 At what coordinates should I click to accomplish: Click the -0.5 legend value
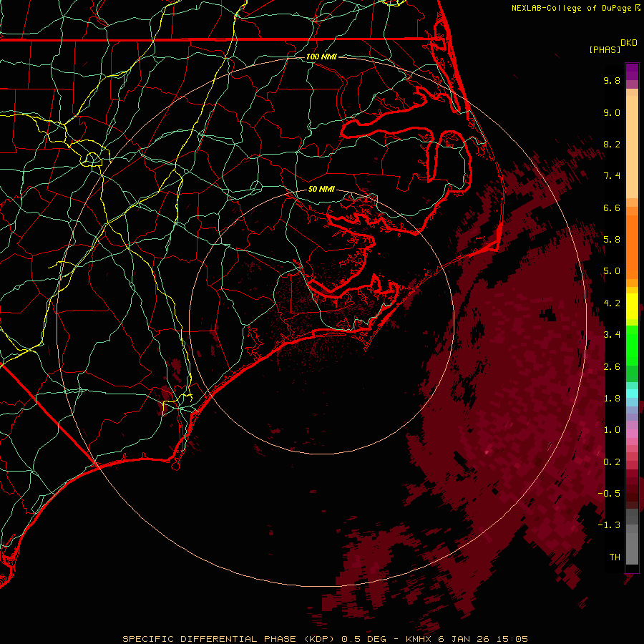(x=609, y=494)
